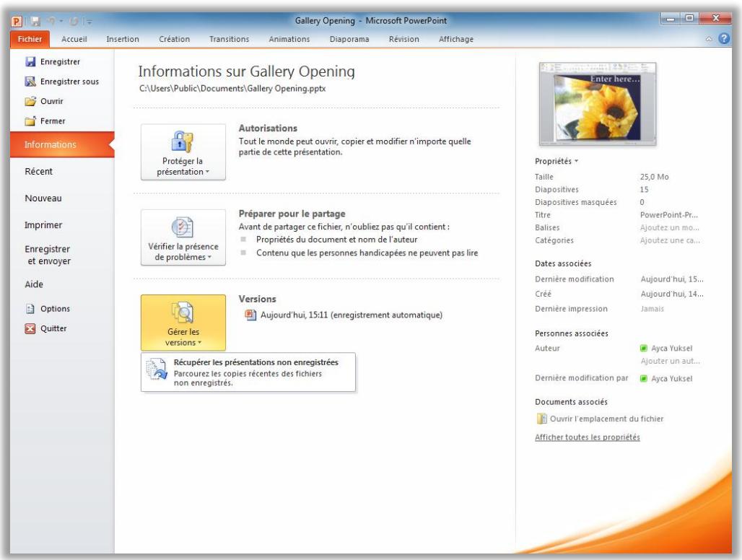The image size is (742, 560).
Task: Switch to the Diaporama tab
Action: click(349, 39)
